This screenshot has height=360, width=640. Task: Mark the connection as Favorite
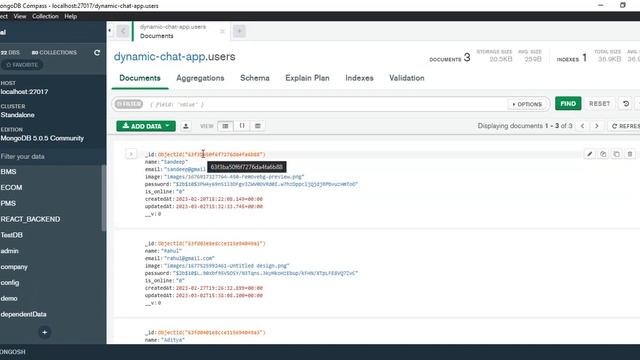click(x=22, y=65)
